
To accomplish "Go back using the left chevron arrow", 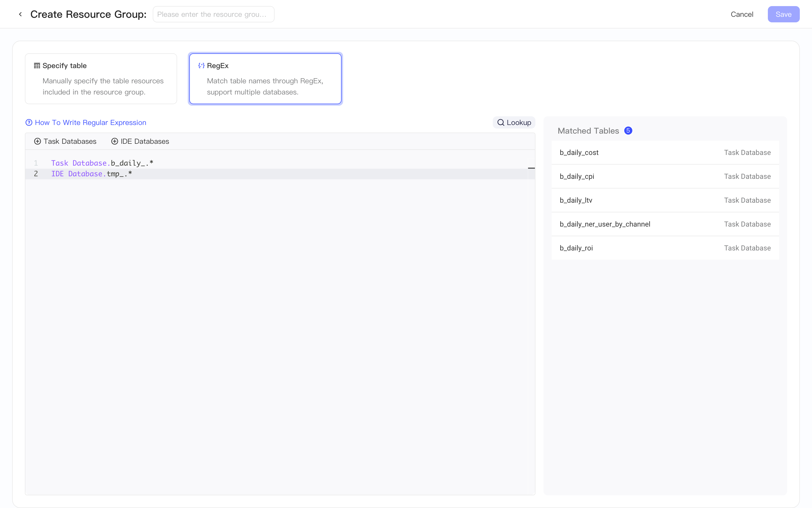I will 21,14.
